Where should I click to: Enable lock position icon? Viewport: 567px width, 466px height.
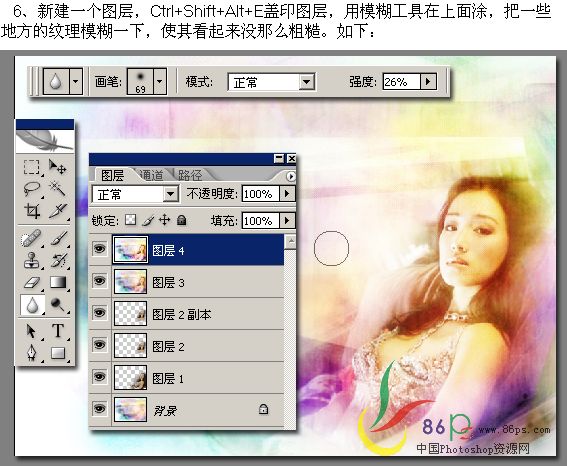[x=165, y=220]
